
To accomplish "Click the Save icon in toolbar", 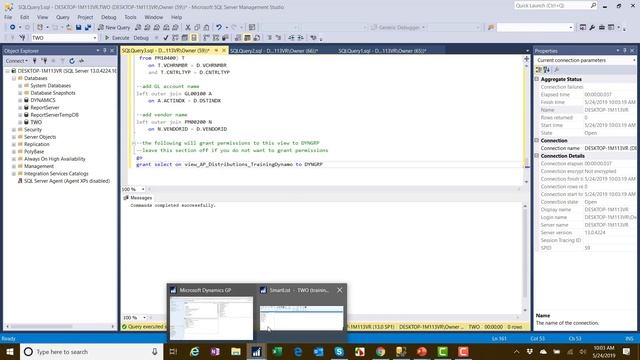I will 78,27.
